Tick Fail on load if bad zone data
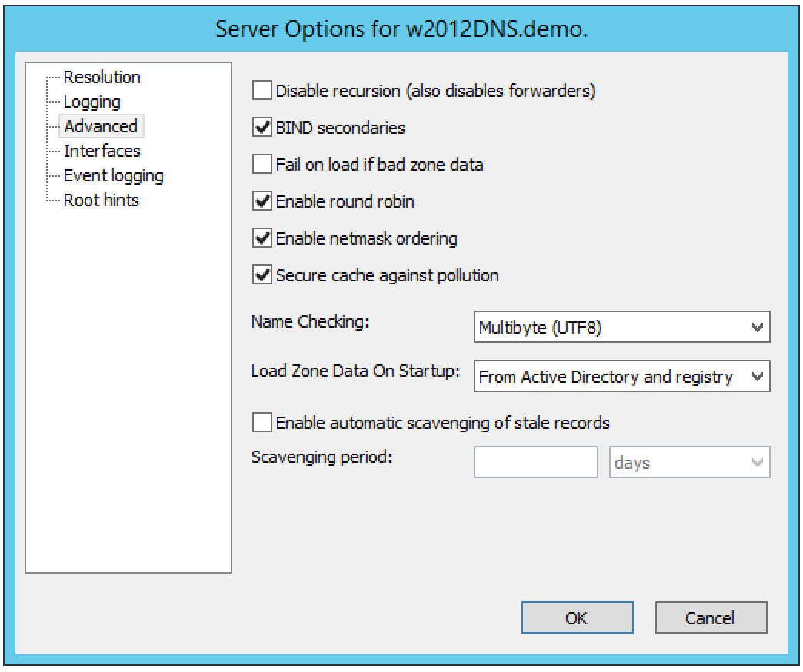Viewport: 803px width, 672px height. coord(263,165)
